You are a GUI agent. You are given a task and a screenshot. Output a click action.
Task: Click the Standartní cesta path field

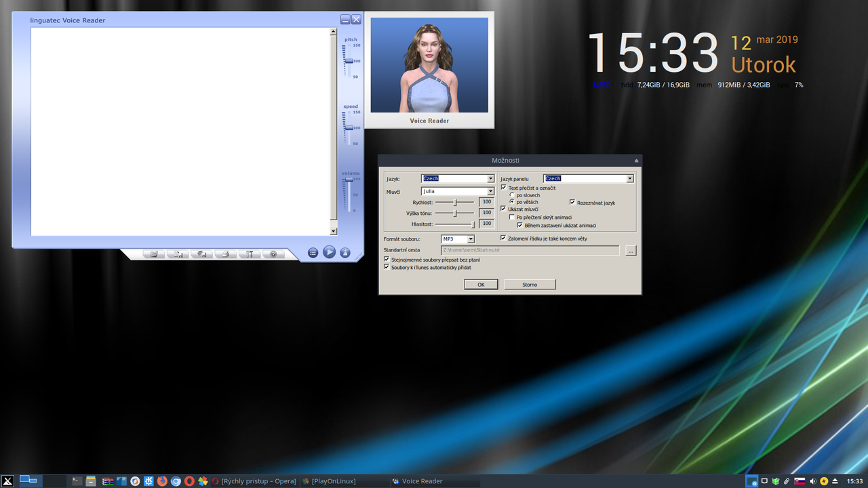(x=530, y=250)
